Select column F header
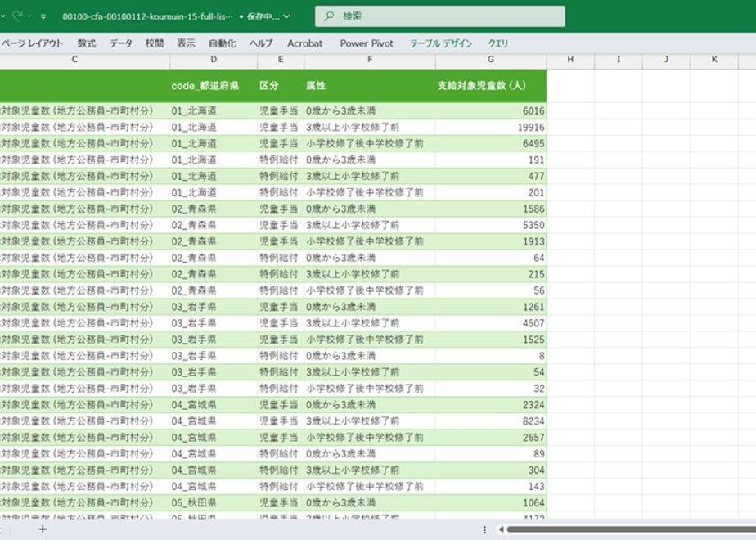This screenshot has width=756, height=540. click(x=370, y=59)
